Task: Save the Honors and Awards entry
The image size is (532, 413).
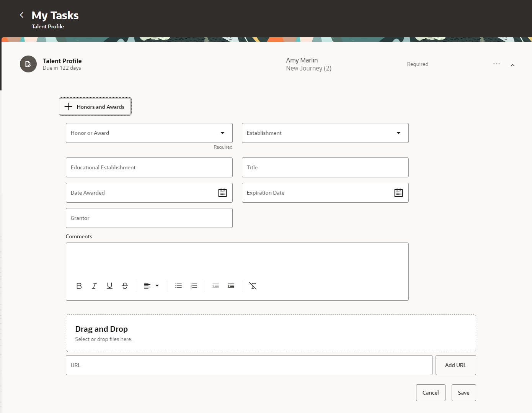Action: click(463, 392)
